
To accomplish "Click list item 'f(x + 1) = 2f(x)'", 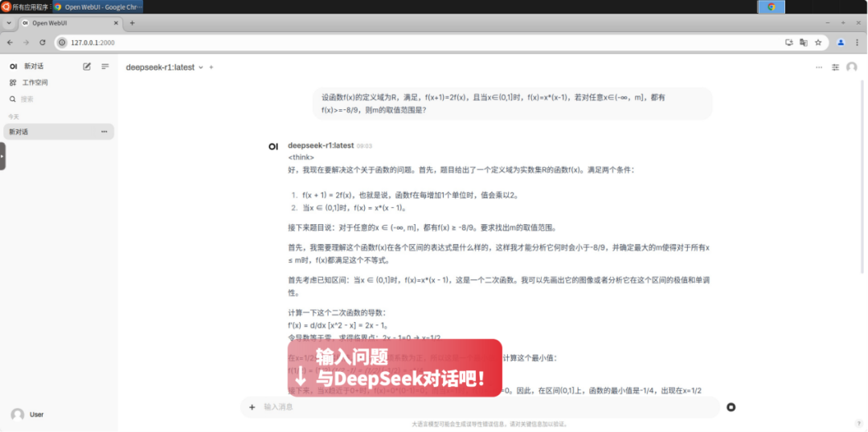I will click(410, 195).
